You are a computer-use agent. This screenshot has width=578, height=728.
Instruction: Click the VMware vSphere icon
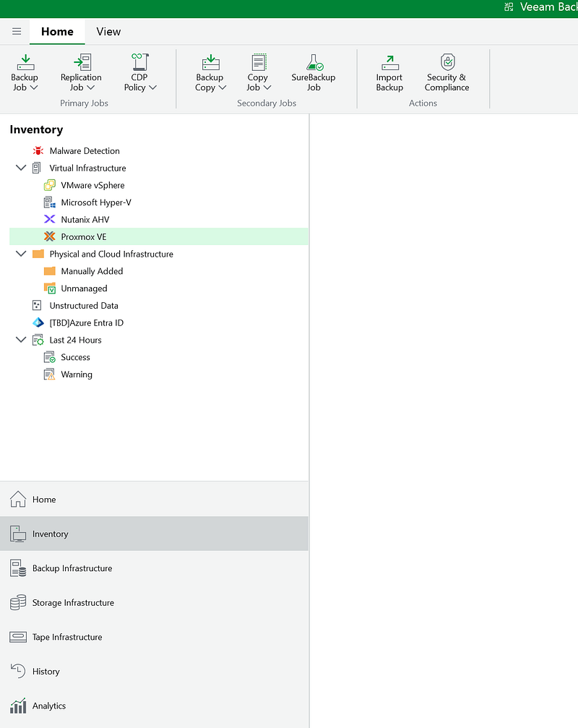pos(49,185)
